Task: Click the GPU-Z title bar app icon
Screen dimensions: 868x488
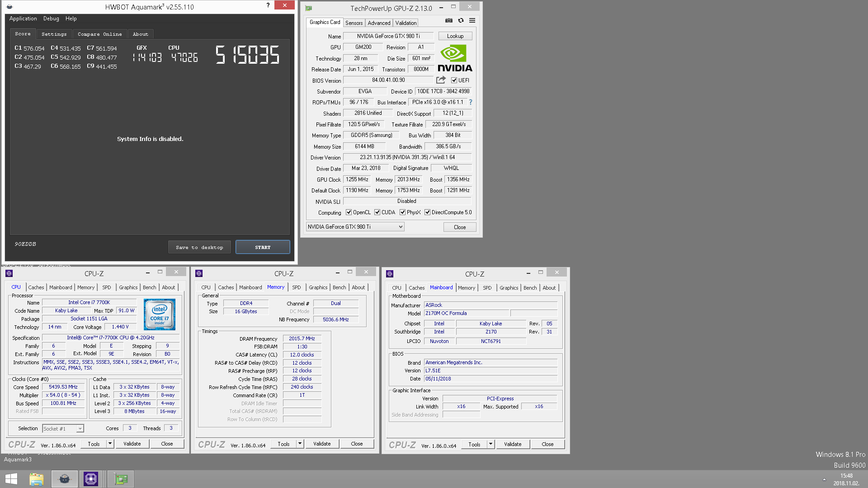Action: coord(308,8)
